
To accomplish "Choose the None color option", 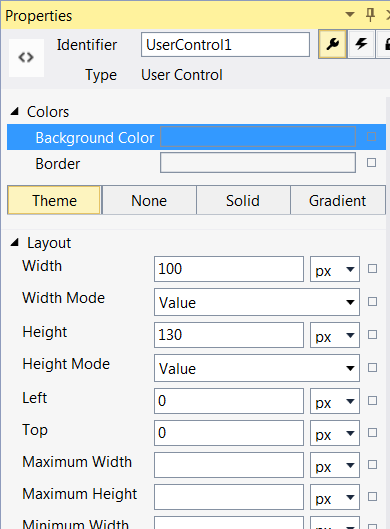I will 149,200.
